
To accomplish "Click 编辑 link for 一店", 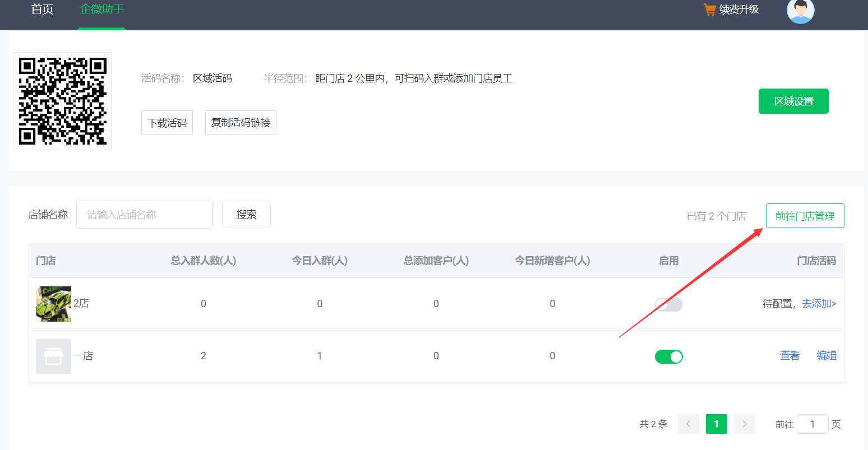I will [827, 356].
